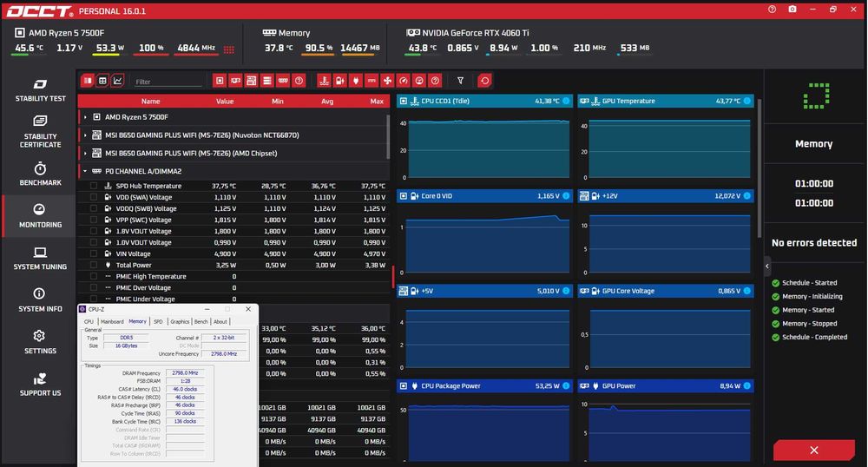
Task: Check the Total Power row checkbox
Action: pos(94,265)
